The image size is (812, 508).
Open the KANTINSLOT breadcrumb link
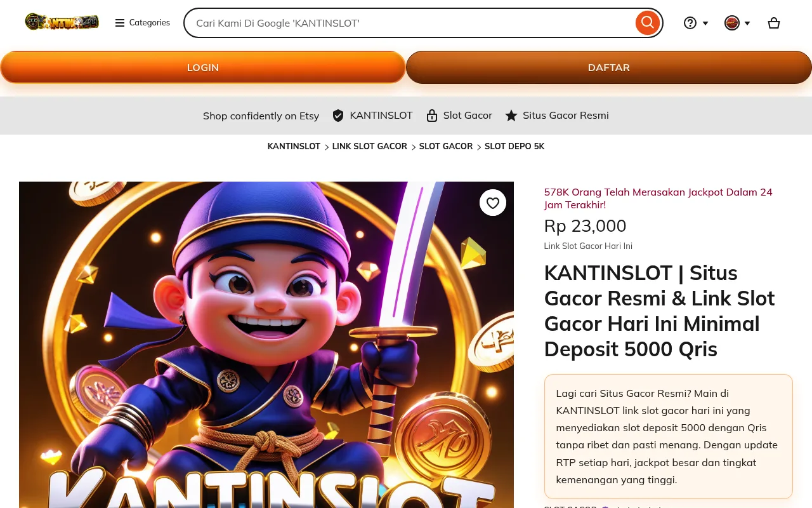(x=294, y=146)
